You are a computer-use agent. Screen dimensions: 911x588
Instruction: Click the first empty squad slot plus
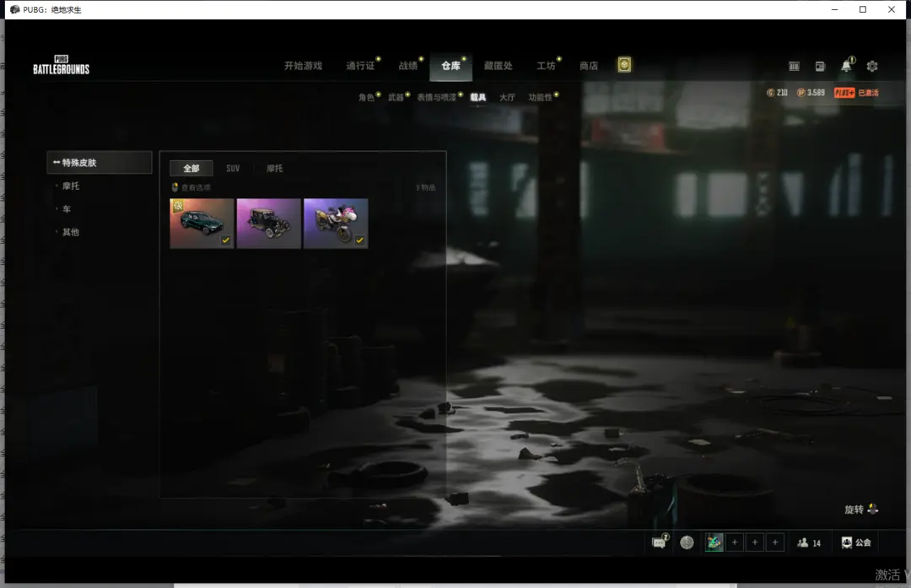tap(735, 542)
